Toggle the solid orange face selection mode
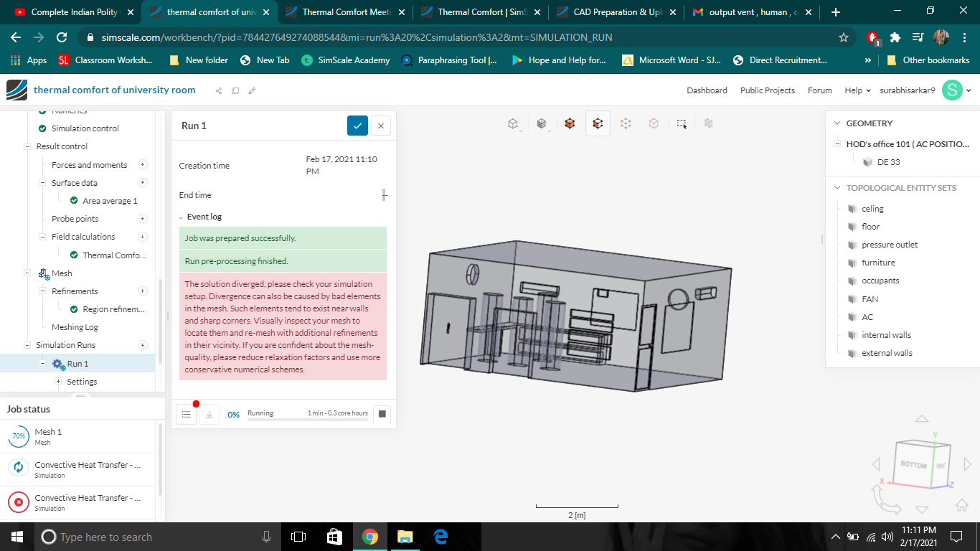 570,123
